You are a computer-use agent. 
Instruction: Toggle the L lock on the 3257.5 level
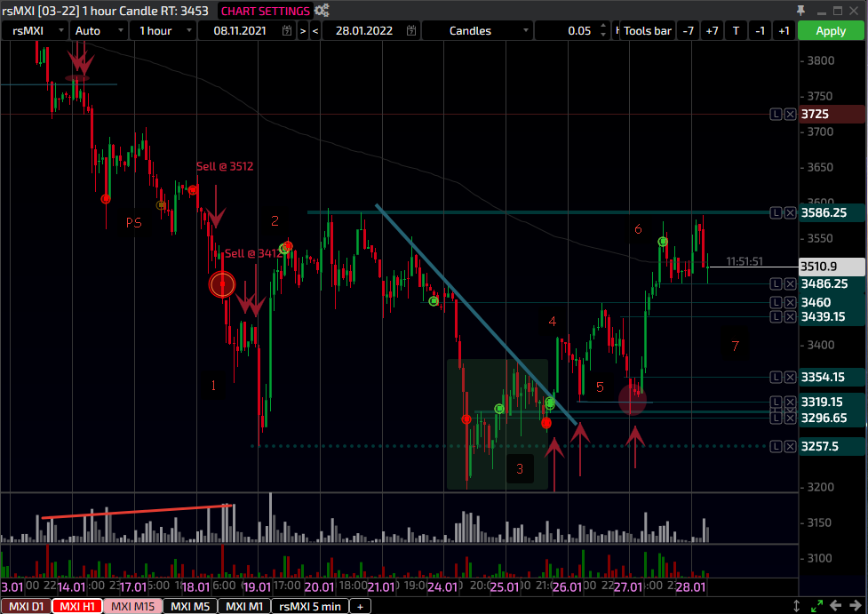(x=776, y=446)
